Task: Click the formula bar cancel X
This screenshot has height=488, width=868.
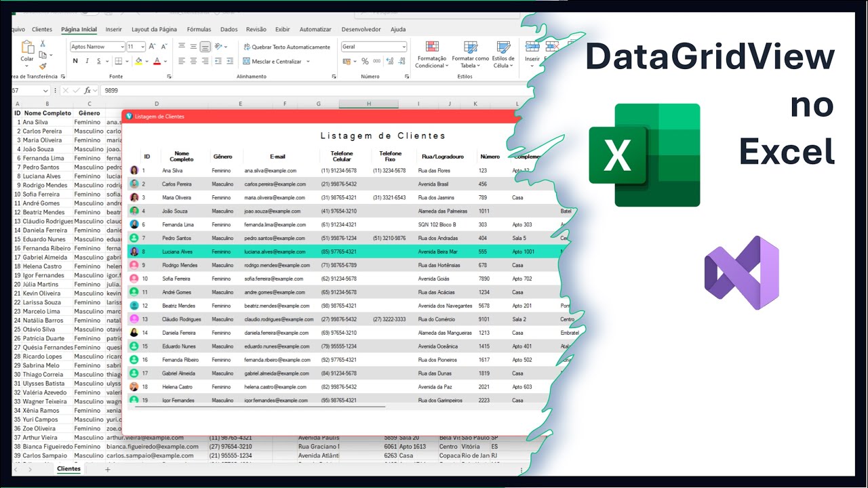Action: [x=66, y=90]
